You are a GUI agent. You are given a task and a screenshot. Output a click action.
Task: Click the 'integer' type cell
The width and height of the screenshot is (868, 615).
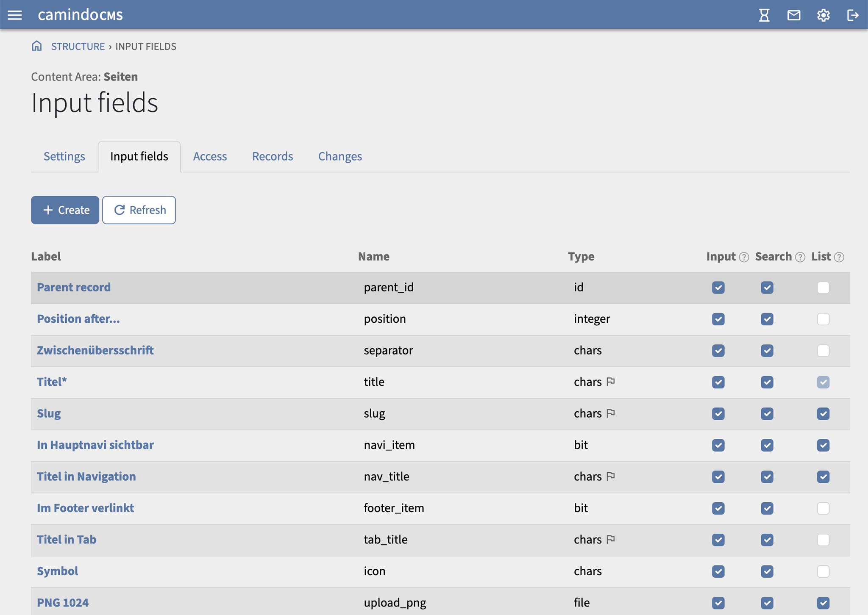(x=592, y=319)
